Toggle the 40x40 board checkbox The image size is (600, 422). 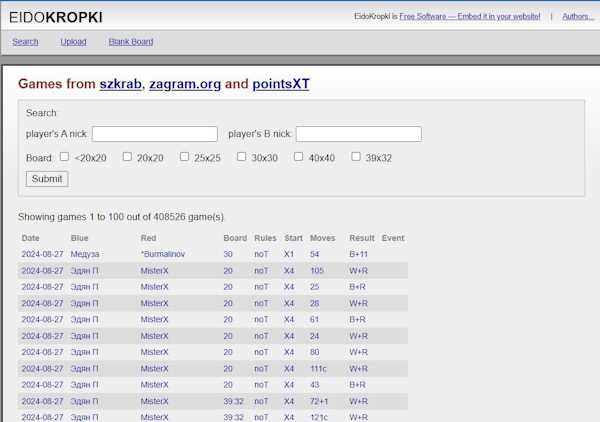tap(298, 157)
